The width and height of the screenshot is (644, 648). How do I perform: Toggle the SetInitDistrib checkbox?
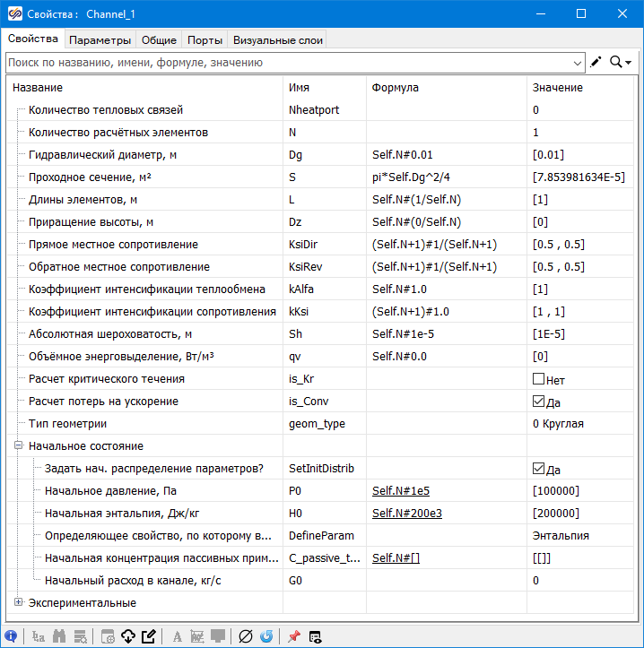(538, 469)
